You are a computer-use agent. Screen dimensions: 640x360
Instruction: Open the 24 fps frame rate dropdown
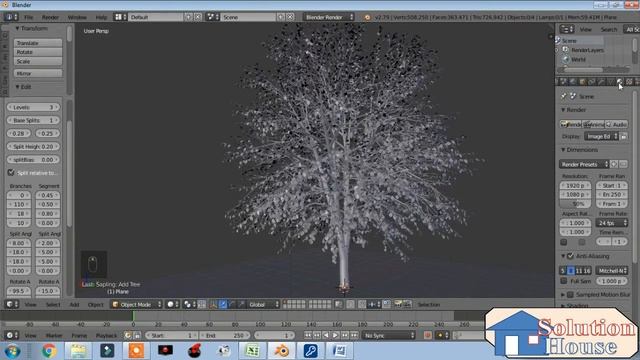pyautogui.click(x=611, y=223)
